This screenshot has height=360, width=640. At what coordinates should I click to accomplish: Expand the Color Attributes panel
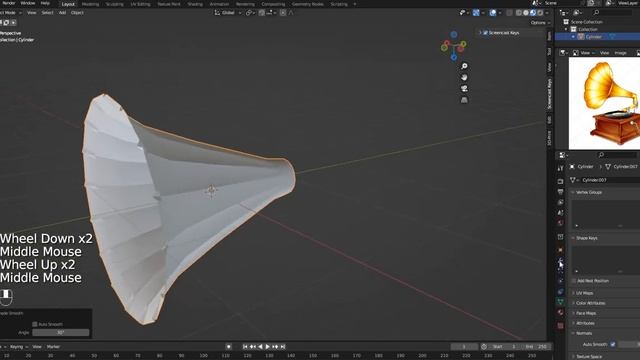590,303
